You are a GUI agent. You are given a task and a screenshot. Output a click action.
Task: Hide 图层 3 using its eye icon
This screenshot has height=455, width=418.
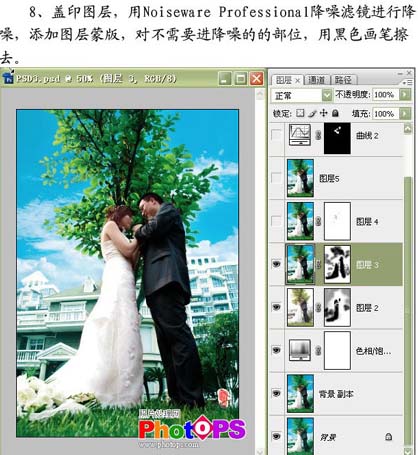(x=276, y=264)
